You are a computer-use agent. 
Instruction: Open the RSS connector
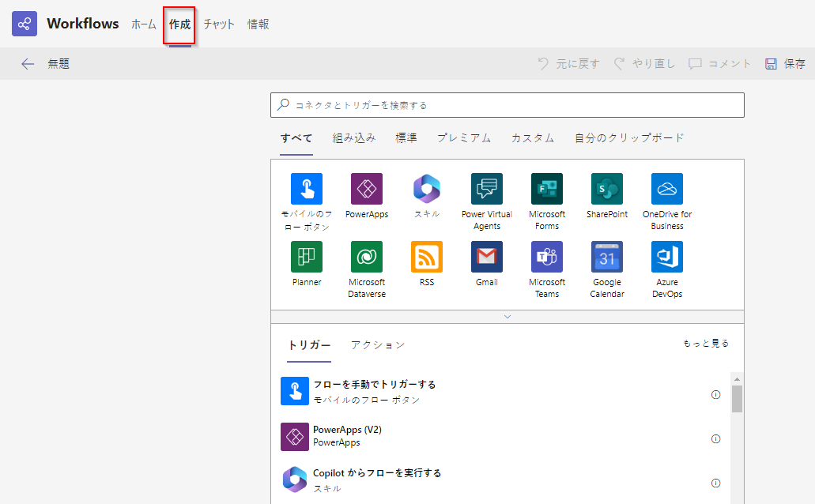point(426,257)
